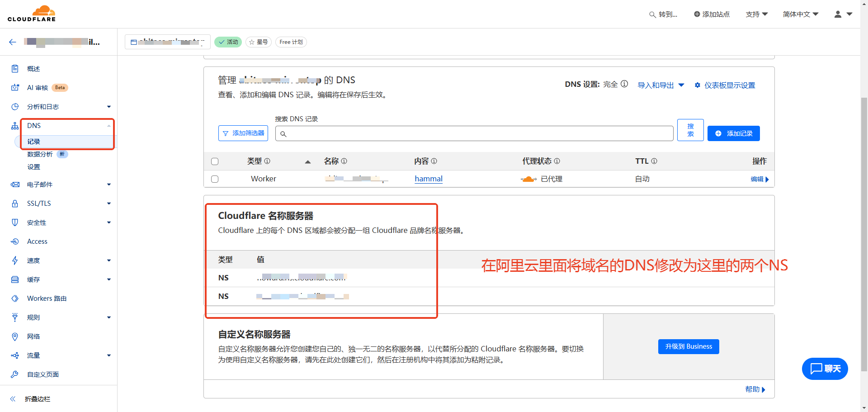Click the 星号 star button

click(x=259, y=42)
